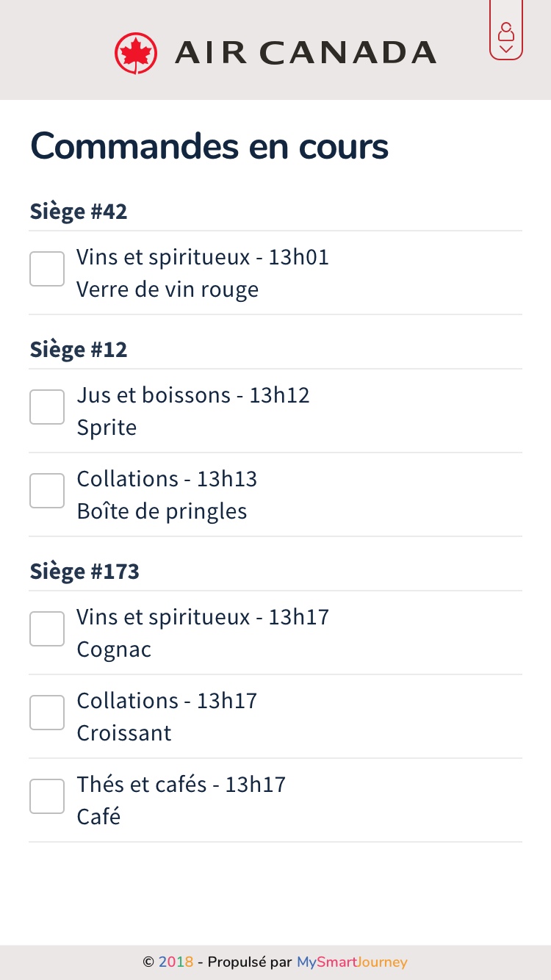The image size is (551, 980).
Task: Click the Siège #173 section header
Action: (84, 572)
